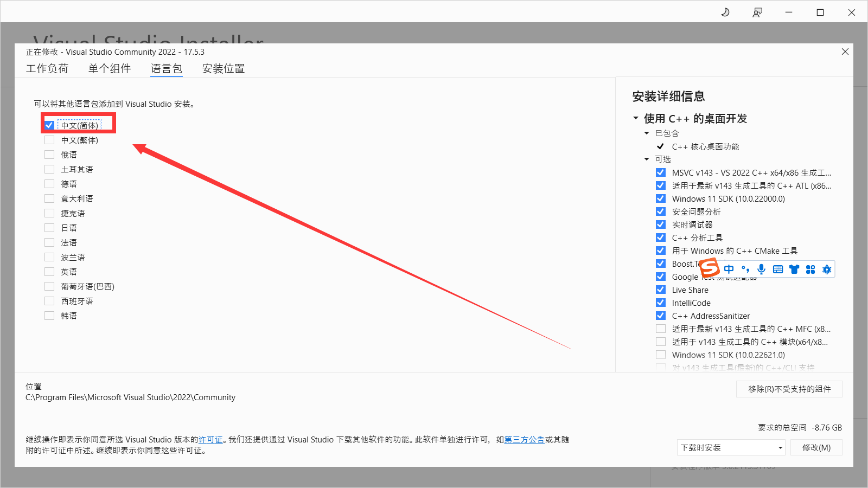Uncheck MSVC v143 build tools component

(x=661, y=172)
